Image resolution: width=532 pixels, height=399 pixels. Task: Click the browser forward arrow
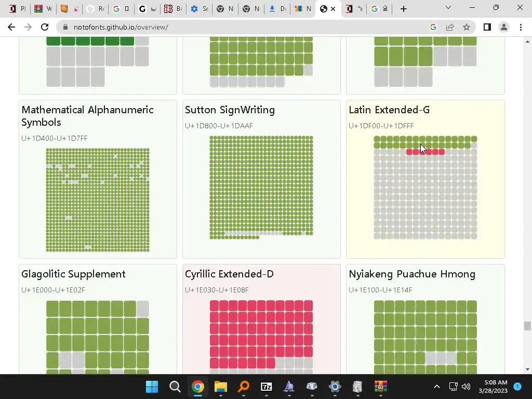[28, 27]
